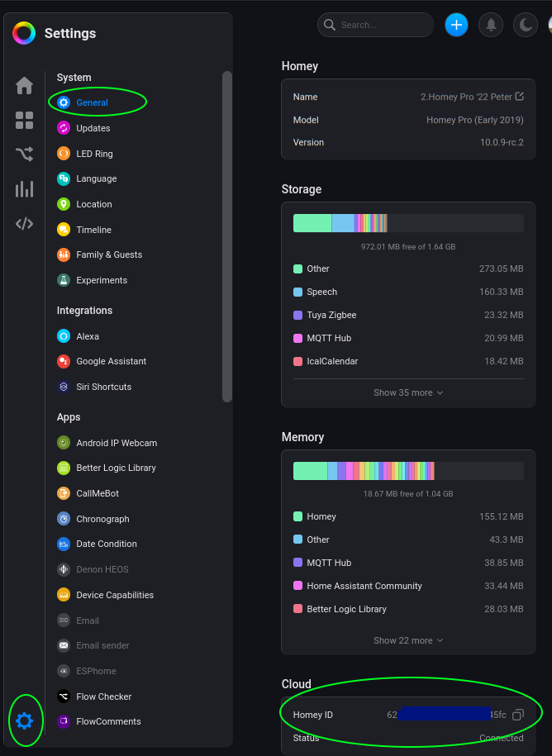
Task: Click the Language icon
Action: [x=64, y=178]
